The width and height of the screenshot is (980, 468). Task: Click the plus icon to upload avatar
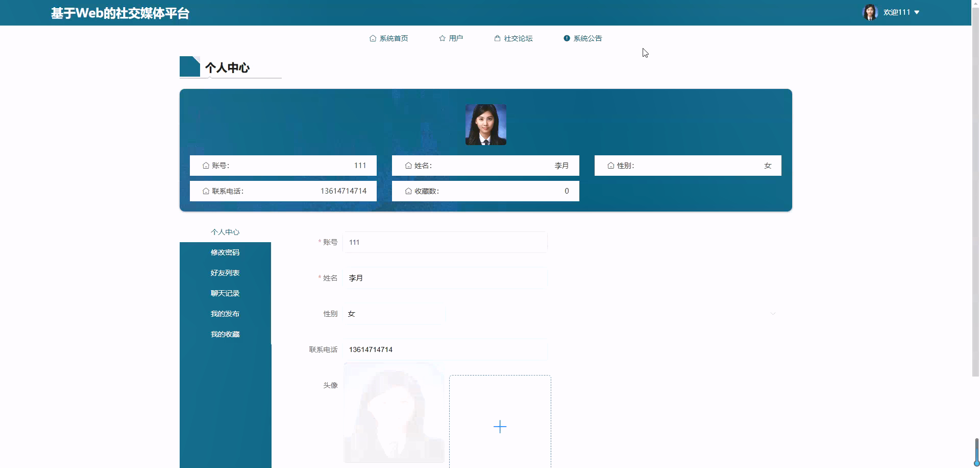[500, 427]
